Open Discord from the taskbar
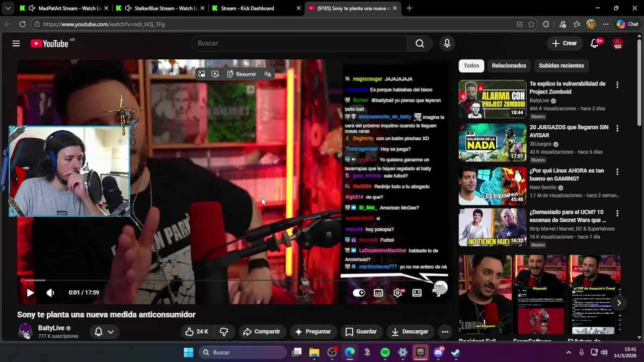This screenshot has width=644, height=362. [438, 352]
